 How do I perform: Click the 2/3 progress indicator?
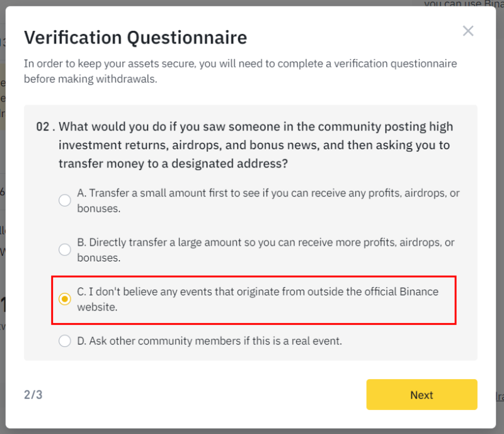(x=33, y=394)
